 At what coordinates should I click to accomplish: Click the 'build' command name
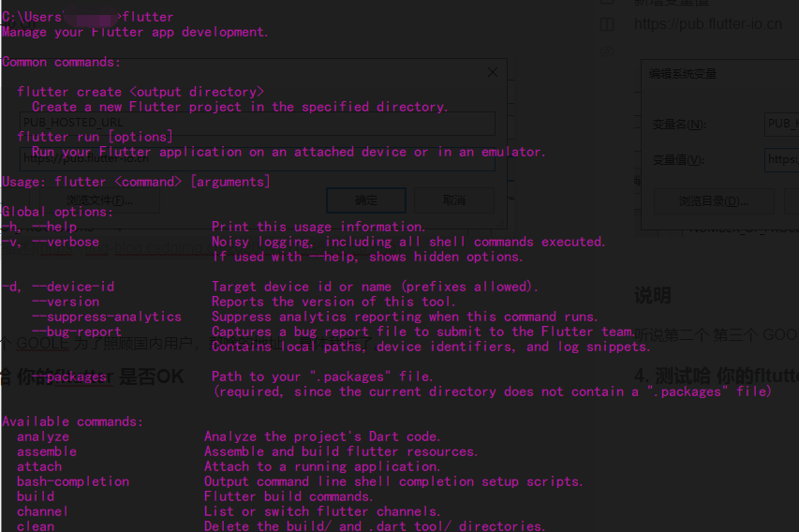(36, 496)
